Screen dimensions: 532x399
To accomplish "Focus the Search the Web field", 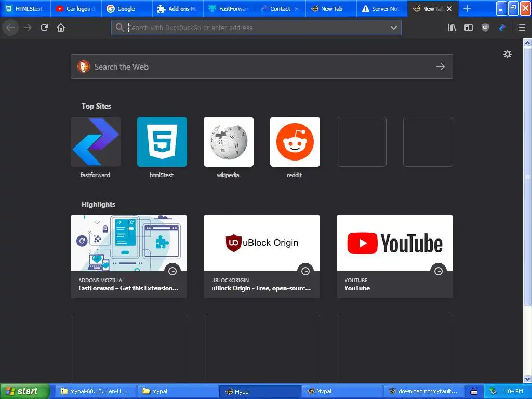I will point(262,66).
